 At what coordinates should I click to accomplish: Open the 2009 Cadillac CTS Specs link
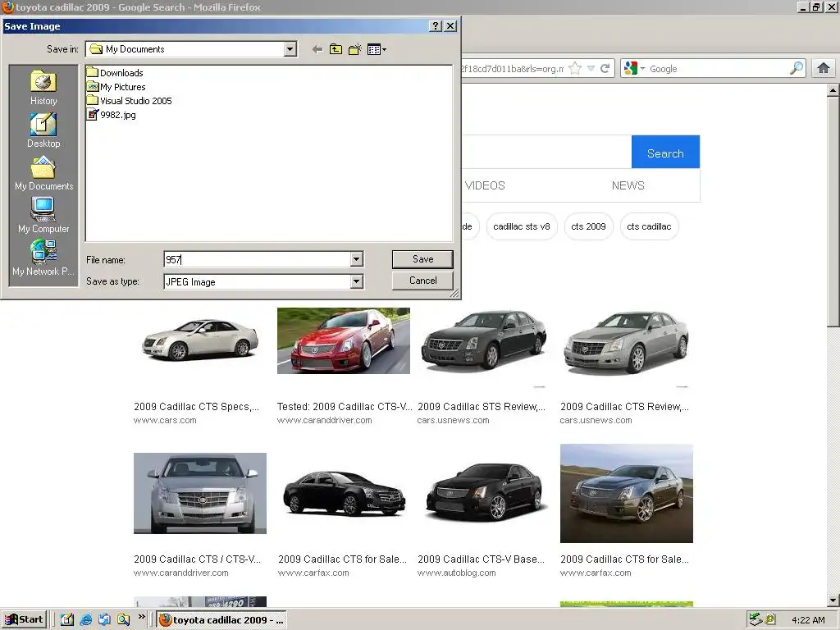197,407
